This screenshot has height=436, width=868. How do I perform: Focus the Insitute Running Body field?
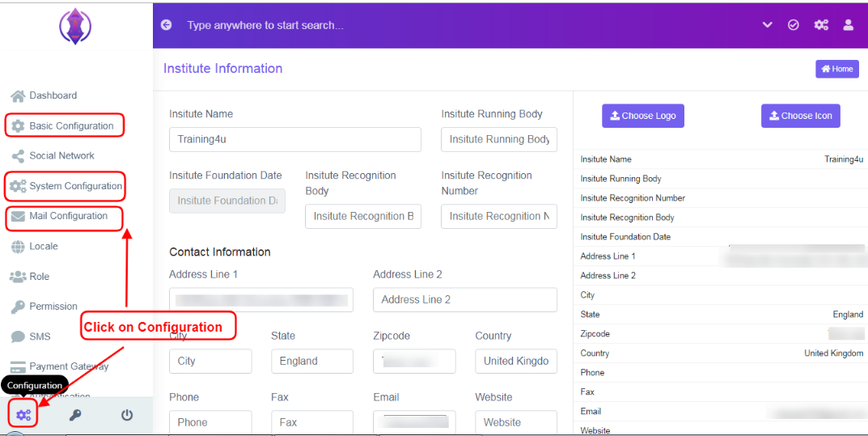pos(499,139)
